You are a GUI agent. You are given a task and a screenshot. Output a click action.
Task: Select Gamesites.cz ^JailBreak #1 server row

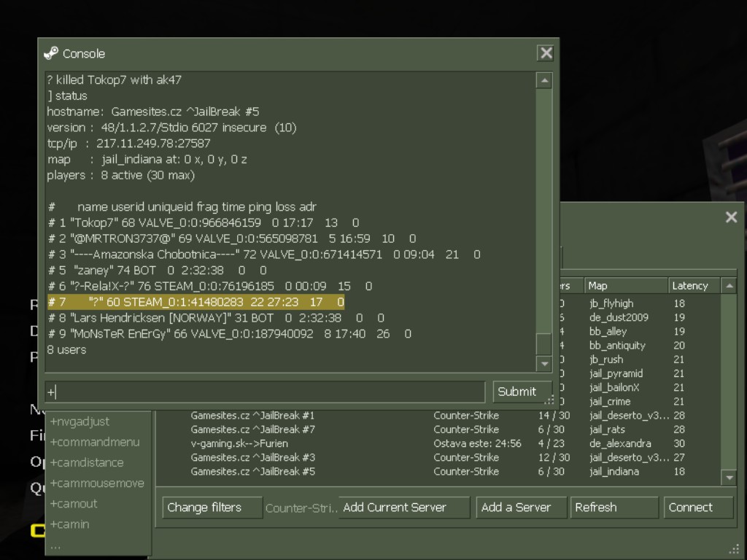[438, 415]
